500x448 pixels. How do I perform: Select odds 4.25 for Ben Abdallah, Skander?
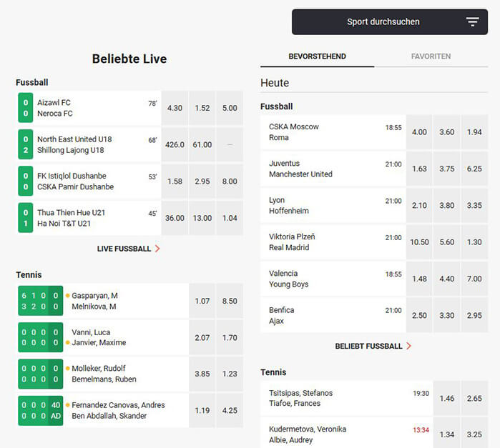pos(230,410)
